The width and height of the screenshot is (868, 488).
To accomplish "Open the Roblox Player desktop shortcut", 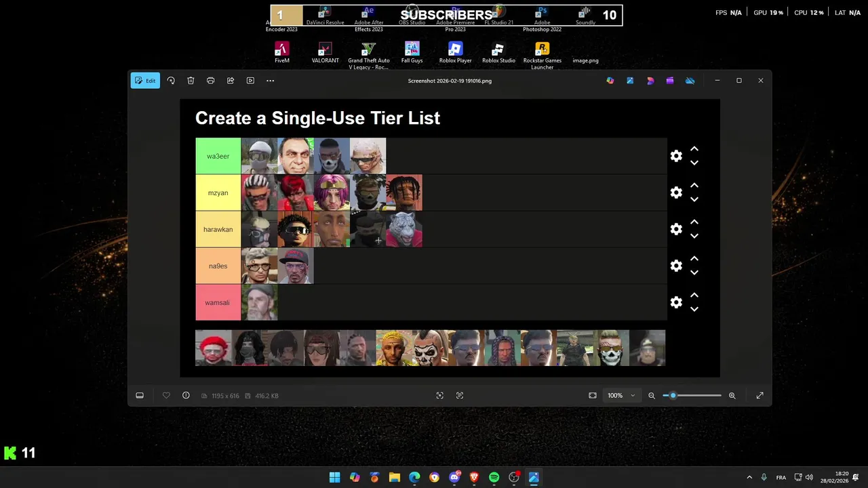I will point(456,53).
